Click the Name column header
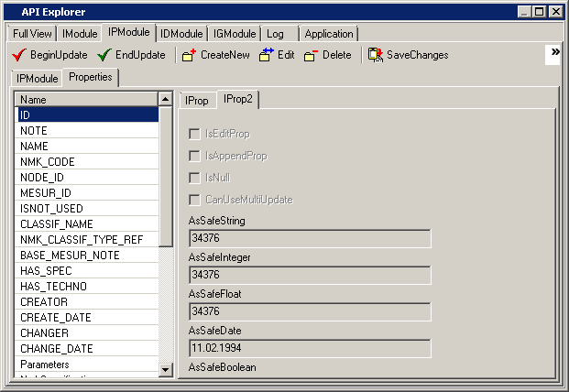 (86, 100)
